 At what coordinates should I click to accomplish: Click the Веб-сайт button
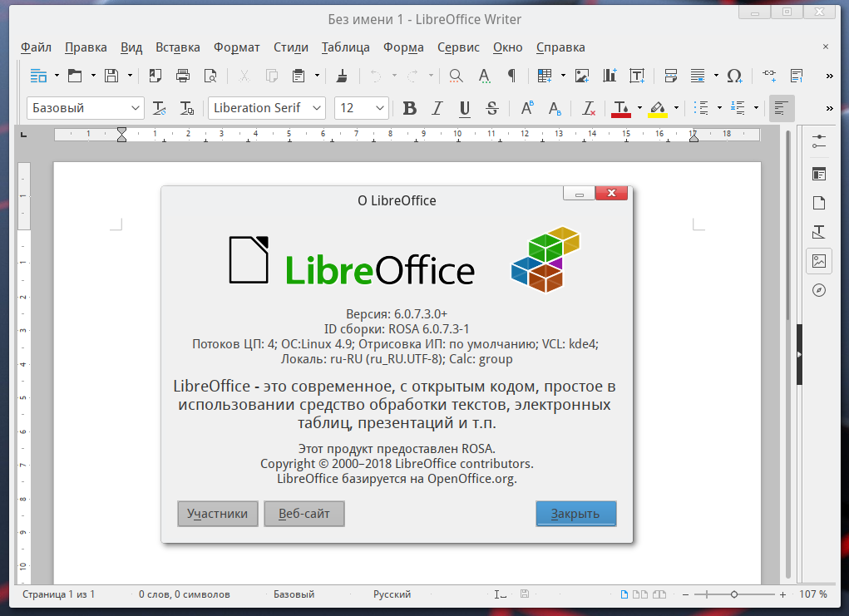[x=304, y=514]
